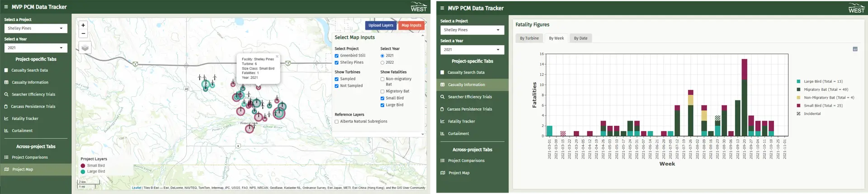This screenshot has height=194, width=868.
Task: Switch to the By Date tab
Action: click(x=580, y=38)
